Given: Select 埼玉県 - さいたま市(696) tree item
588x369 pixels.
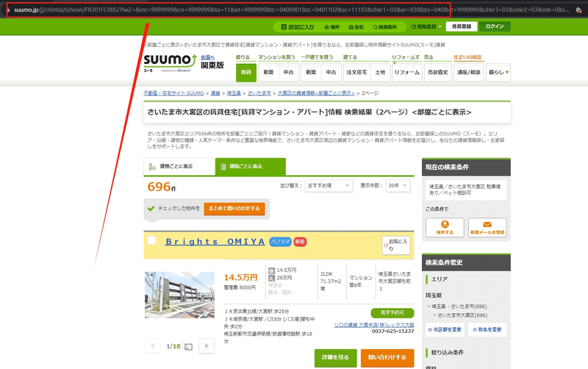Looking at the screenshot, I should click(459, 307).
